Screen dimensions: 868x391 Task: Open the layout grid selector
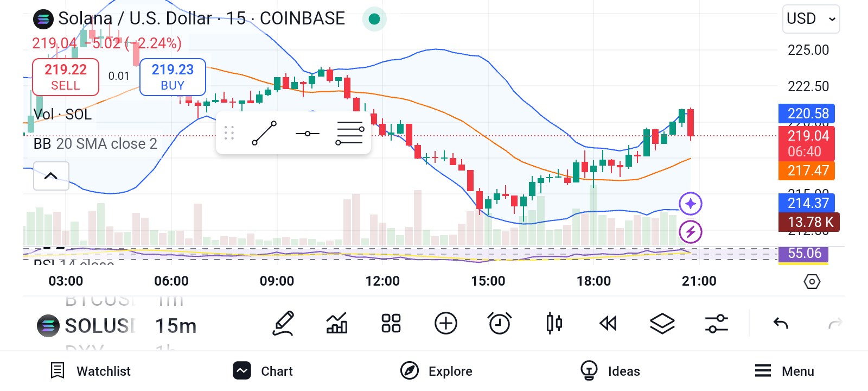click(x=391, y=324)
